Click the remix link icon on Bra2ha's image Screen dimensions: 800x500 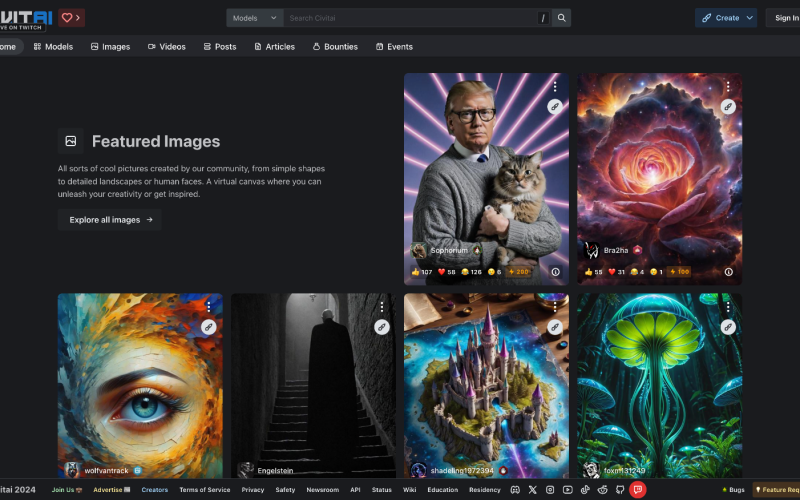click(x=728, y=106)
